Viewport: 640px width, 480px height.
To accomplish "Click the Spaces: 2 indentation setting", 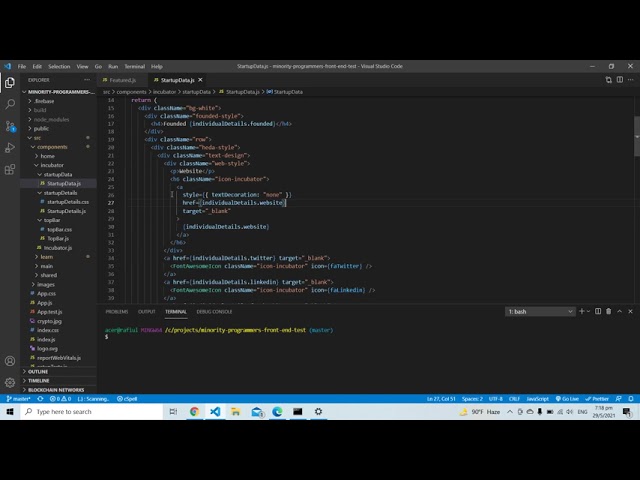I will click(472, 399).
